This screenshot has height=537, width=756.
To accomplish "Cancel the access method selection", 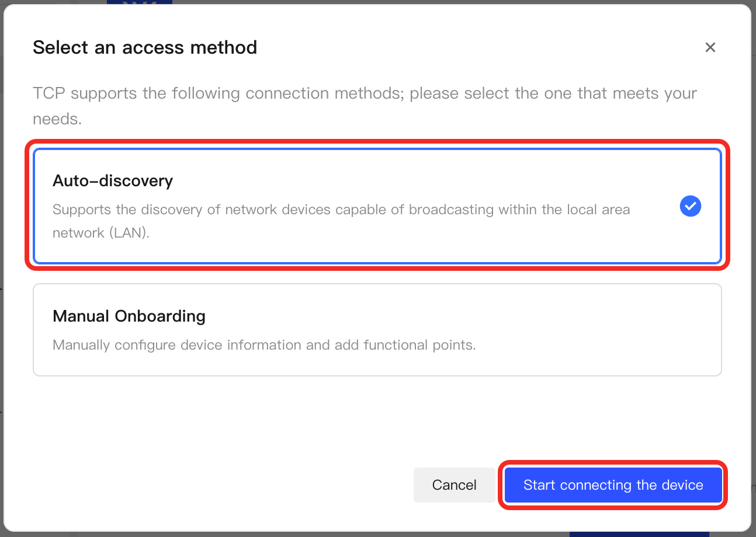I will click(454, 485).
